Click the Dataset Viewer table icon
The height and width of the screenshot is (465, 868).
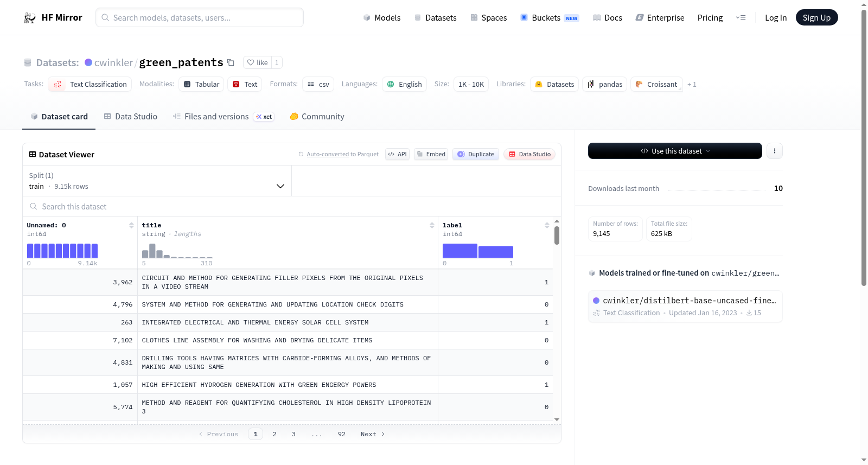33,155
